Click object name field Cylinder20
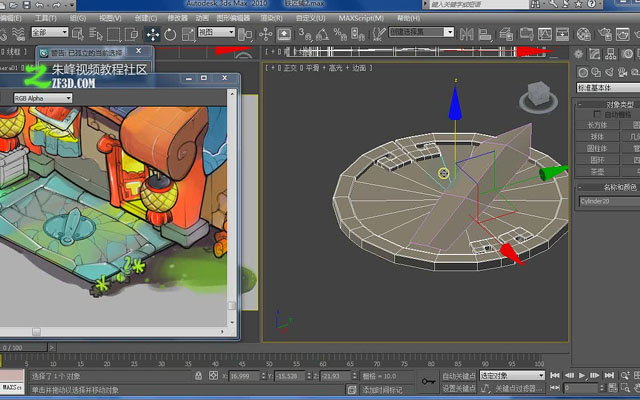Image resolution: width=640 pixels, height=400 pixels. 609,201
